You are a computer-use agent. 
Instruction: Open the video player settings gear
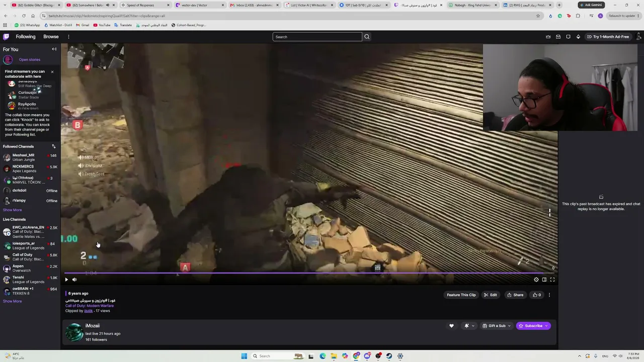tap(536, 280)
